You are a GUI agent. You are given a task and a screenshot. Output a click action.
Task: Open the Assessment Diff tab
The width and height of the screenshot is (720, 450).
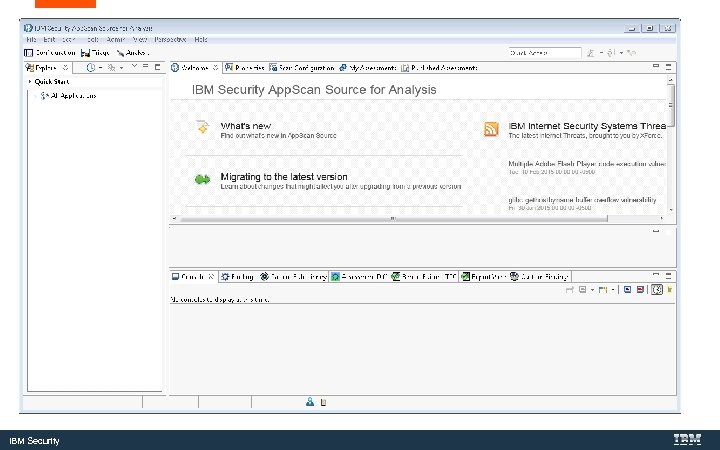(359, 276)
